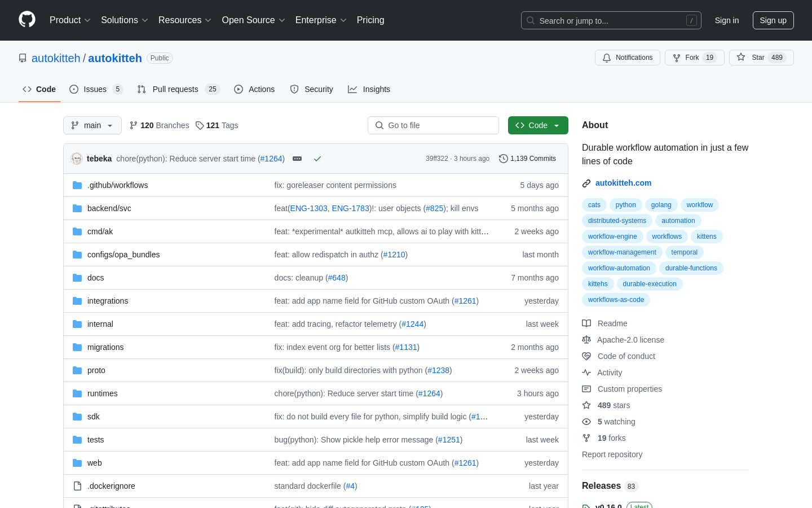Open the Solutions dropdown menu
Viewport: 812px width, 508px height.
pos(125,20)
